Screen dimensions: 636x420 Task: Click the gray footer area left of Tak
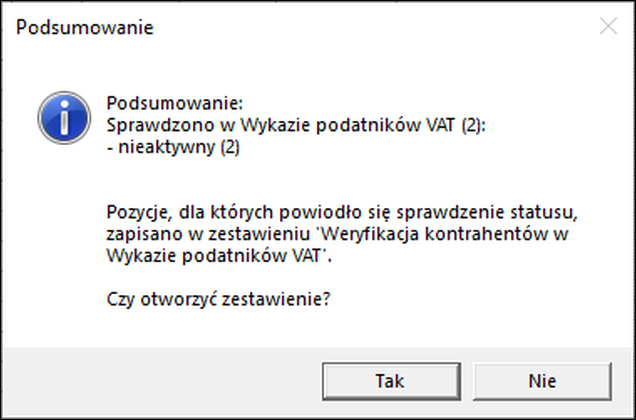coord(162,381)
